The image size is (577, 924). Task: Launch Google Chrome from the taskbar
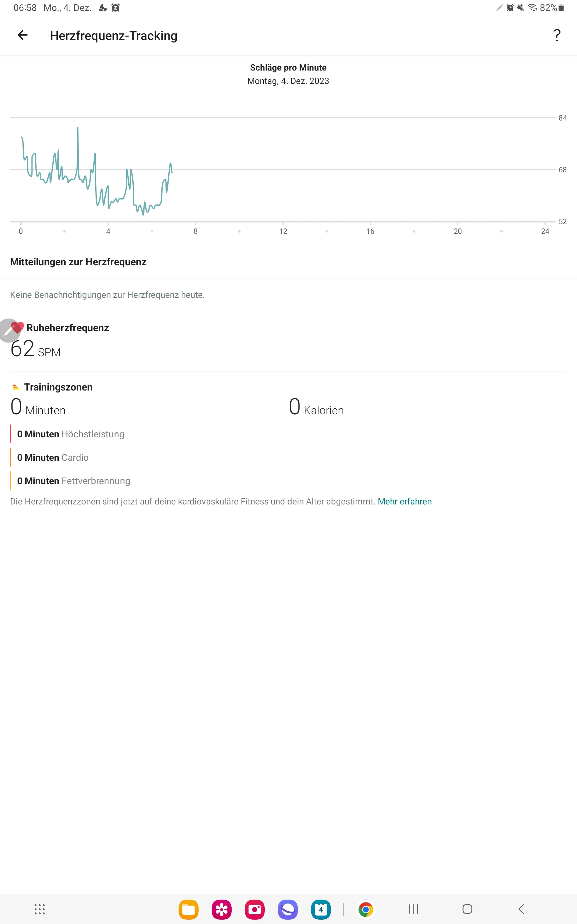click(366, 910)
